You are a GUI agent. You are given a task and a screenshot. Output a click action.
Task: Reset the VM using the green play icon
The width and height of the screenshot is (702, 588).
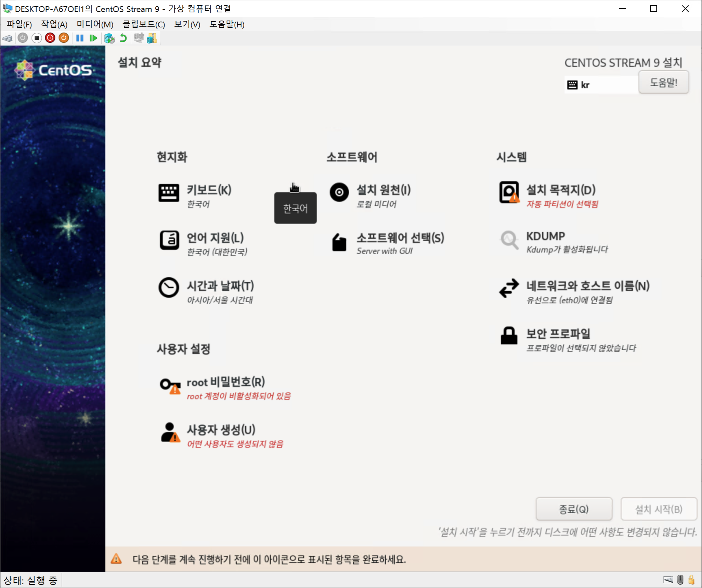(93, 38)
